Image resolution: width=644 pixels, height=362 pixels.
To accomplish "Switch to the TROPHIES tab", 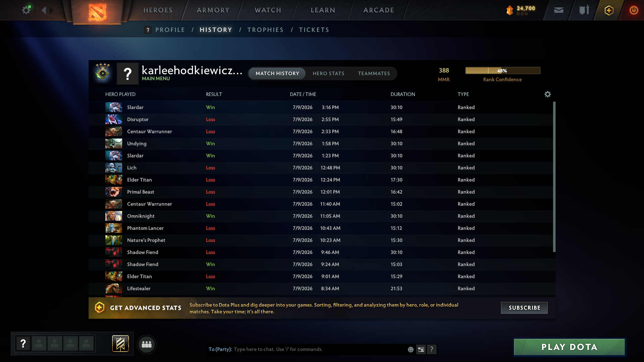I will (x=265, y=30).
